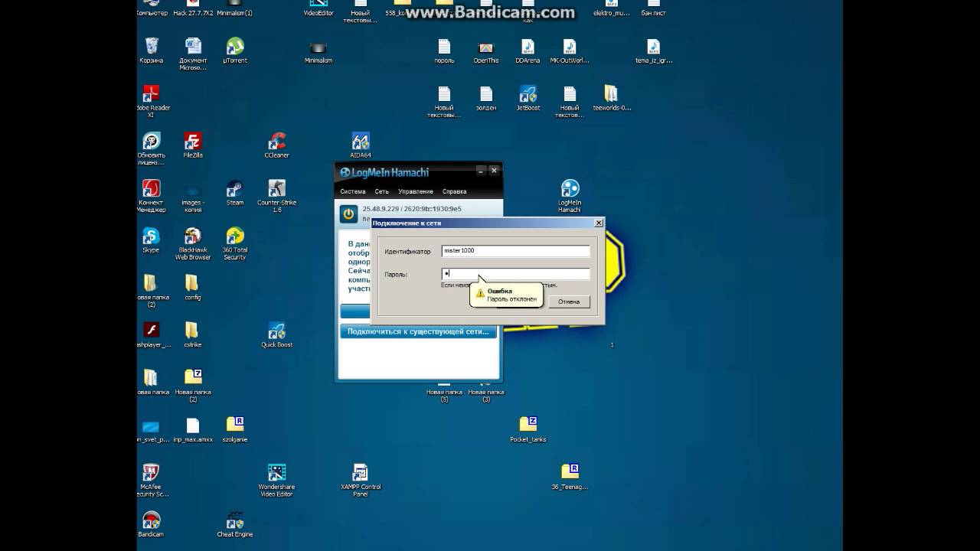
Task: Close the Подключение к сети dialog
Action: click(x=599, y=223)
